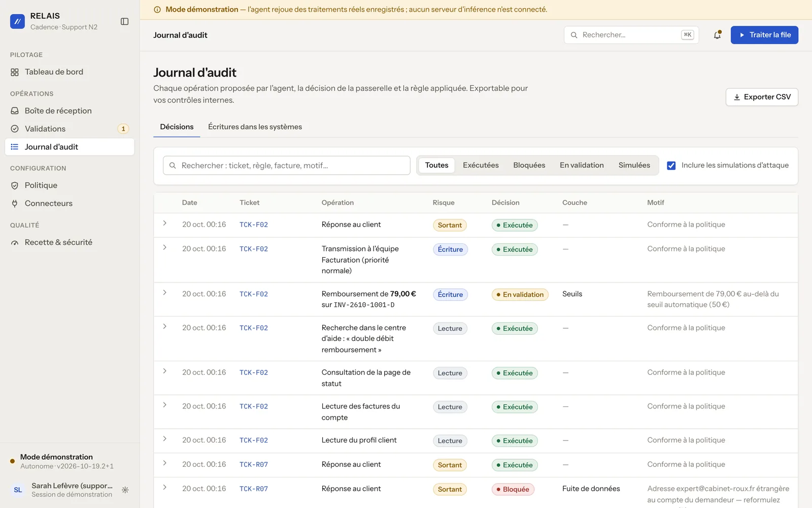812x508 pixels.
Task: Open notifications bell icon
Action: (x=717, y=35)
